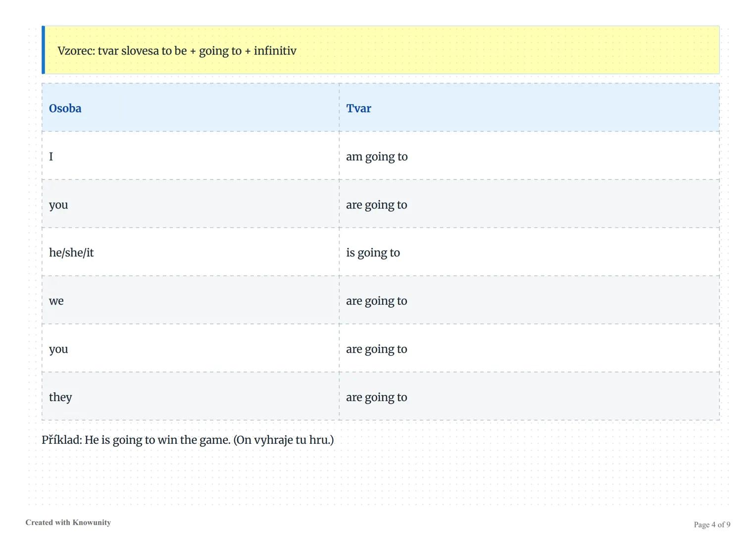The width and height of the screenshot is (756, 535).
Task: Click the 'he/she/it' cell
Action: click(x=71, y=253)
